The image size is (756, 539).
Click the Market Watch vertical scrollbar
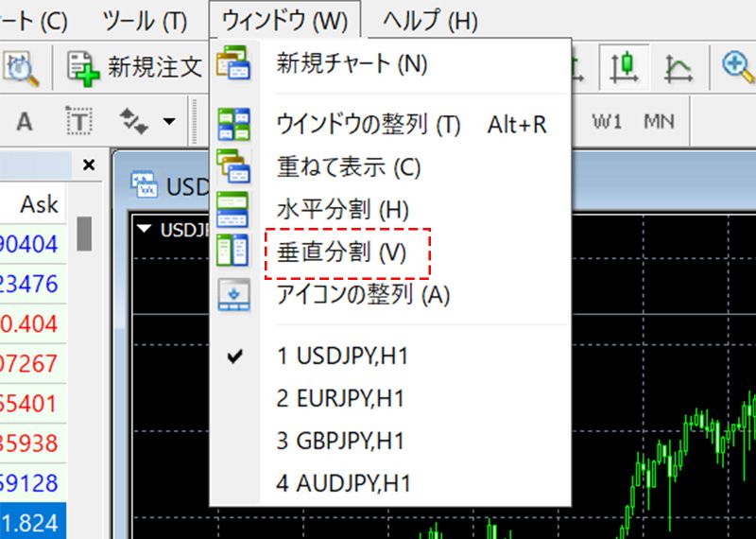(84, 234)
